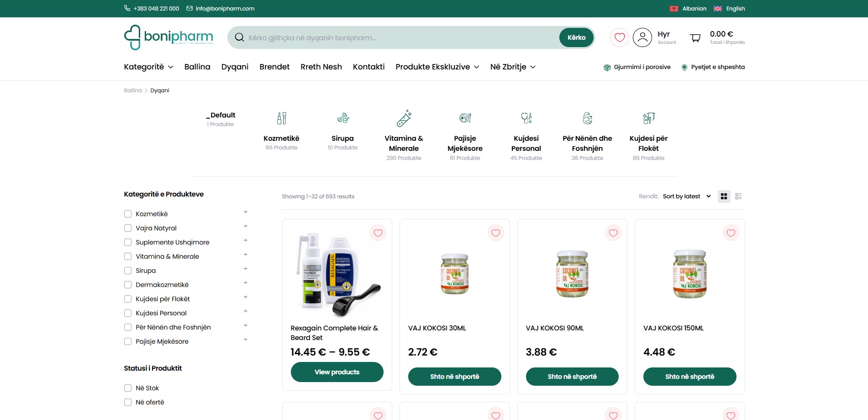Check the Kozmetikë category filter
The image size is (868, 420).
(x=128, y=214)
